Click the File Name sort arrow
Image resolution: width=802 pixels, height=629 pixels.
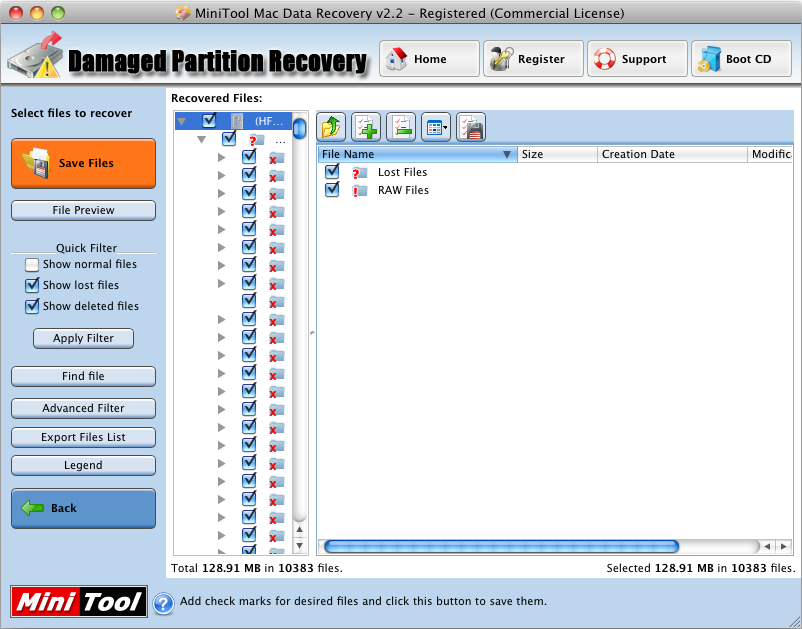pos(507,154)
